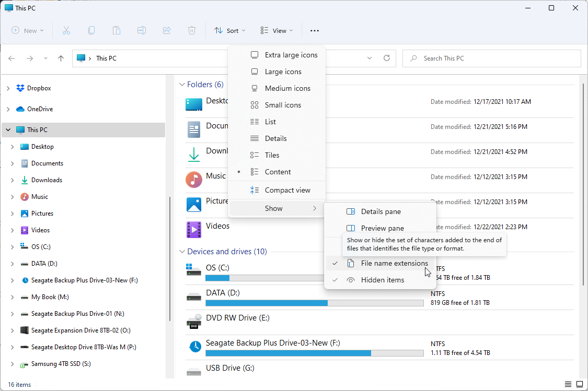588x391 pixels.
Task: Expand the OneDrive tree node
Action: coord(8,109)
